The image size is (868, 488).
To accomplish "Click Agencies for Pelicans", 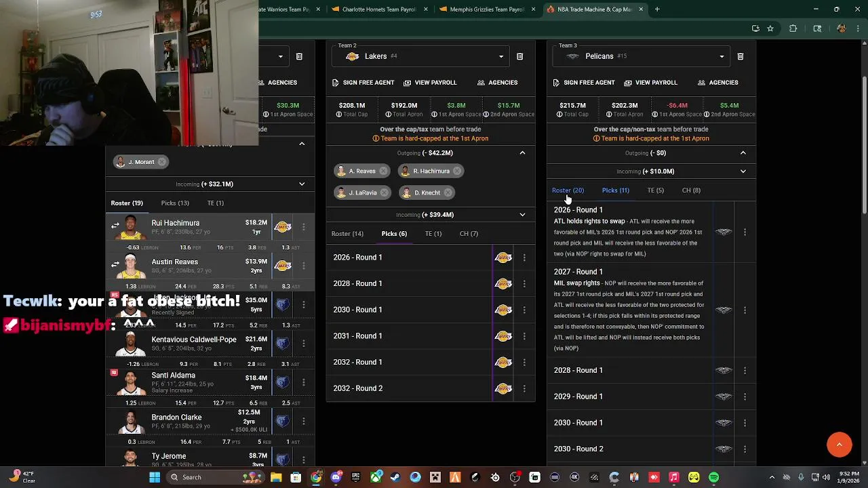I will (717, 83).
